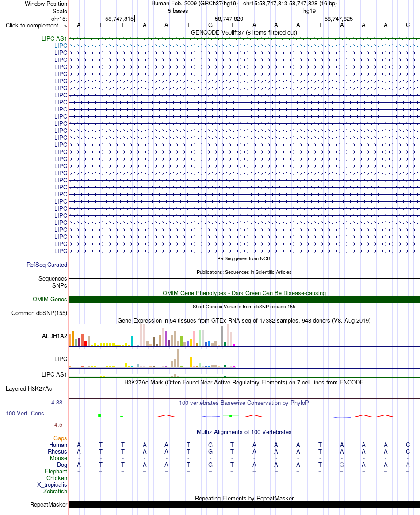The image size is (420, 515).
Task: Click the black RepeatMasker bar
Action: click(x=244, y=504)
